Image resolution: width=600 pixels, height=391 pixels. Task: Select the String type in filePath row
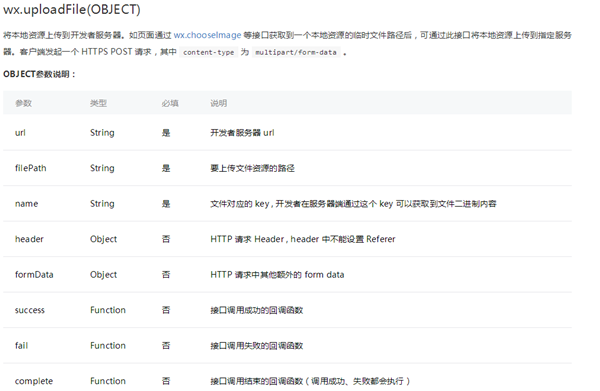point(102,168)
